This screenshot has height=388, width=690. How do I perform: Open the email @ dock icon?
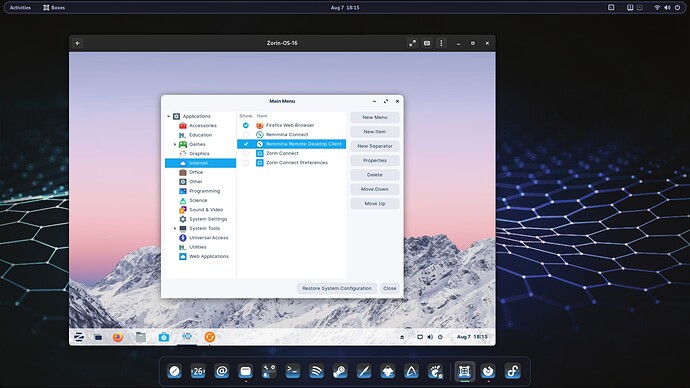[222, 371]
